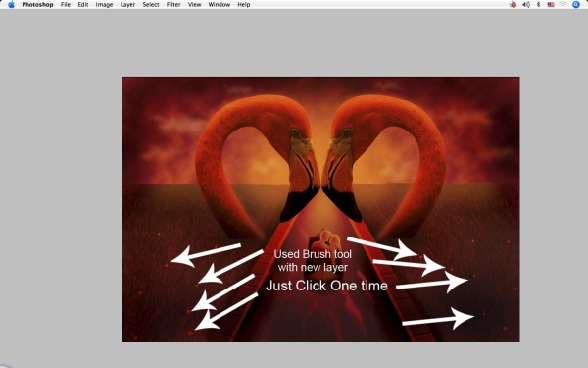Click the volume speaker icon
The height and width of the screenshot is (368, 588).
tap(526, 5)
